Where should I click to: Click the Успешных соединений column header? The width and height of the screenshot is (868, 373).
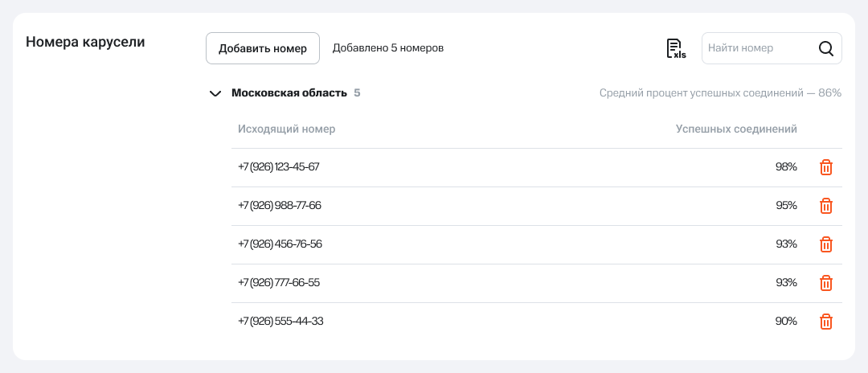[735, 129]
